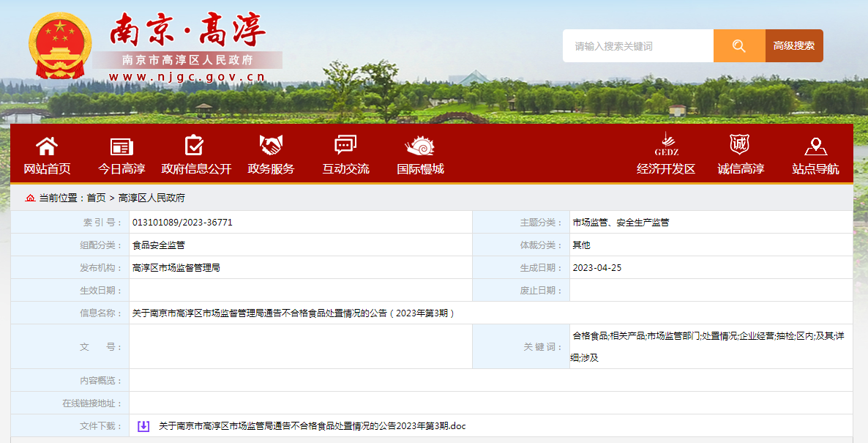This screenshot has height=443, width=868.
Task: Select the handshake icon for 政务服务
Action: point(271,145)
